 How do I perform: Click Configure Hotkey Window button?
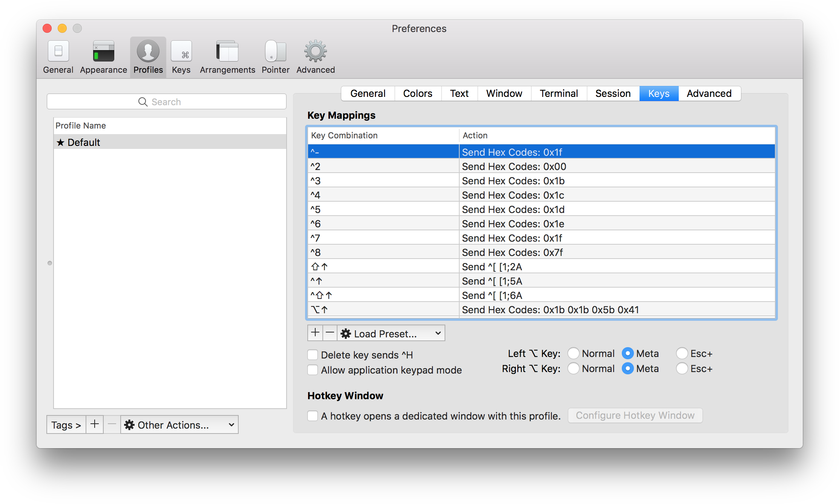point(635,415)
